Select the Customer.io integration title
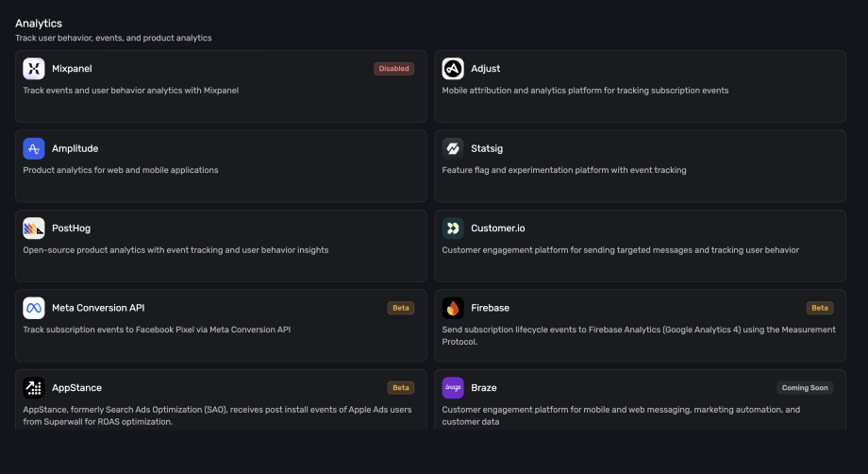Image resolution: width=868 pixels, height=474 pixels. (499, 229)
